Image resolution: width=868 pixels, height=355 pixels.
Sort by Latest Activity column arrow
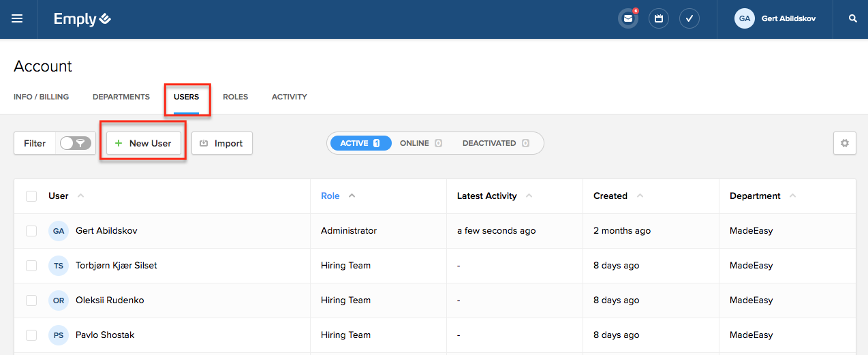[529, 196]
